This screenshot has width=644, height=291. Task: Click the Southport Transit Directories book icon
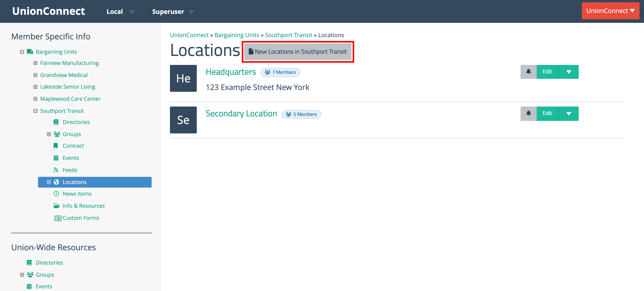pyautogui.click(x=56, y=122)
